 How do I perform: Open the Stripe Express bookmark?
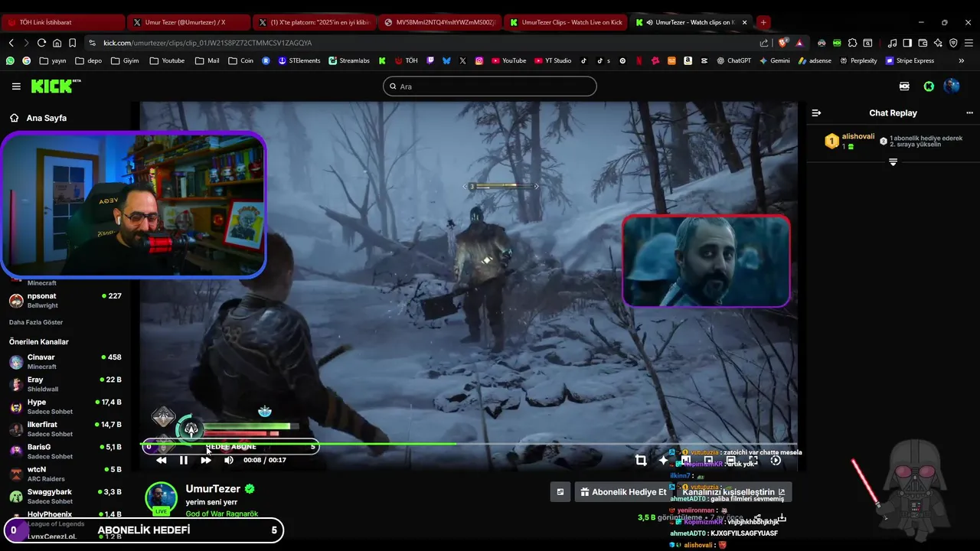pos(910,60)
